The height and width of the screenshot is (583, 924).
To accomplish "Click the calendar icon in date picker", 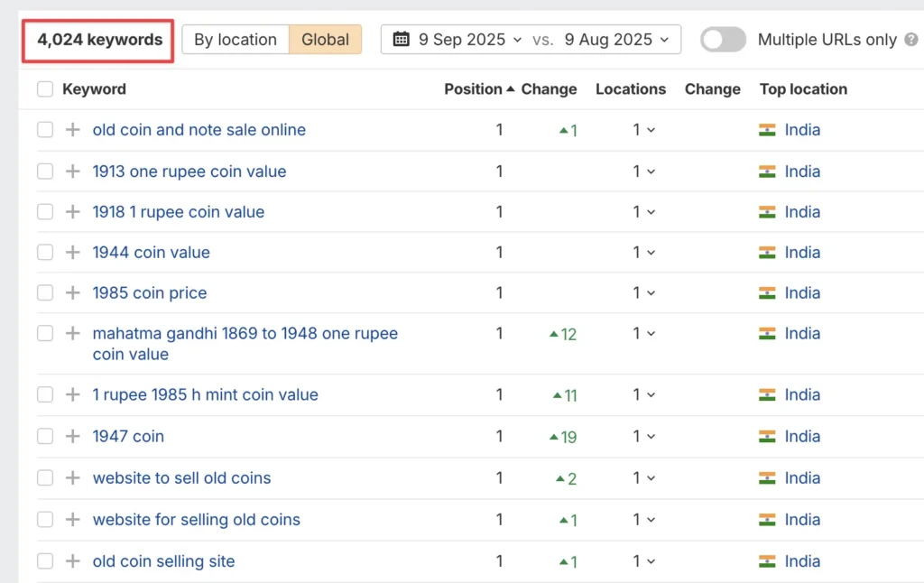I will pos(402,40).
